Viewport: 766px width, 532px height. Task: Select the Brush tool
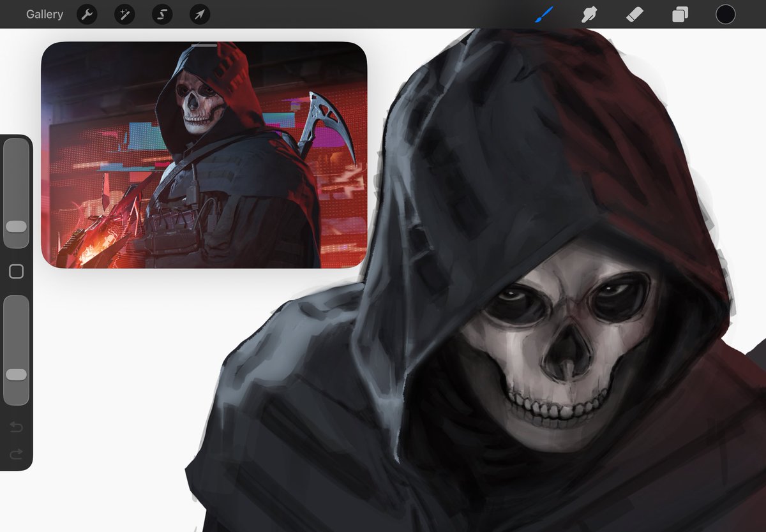[544, 14]
